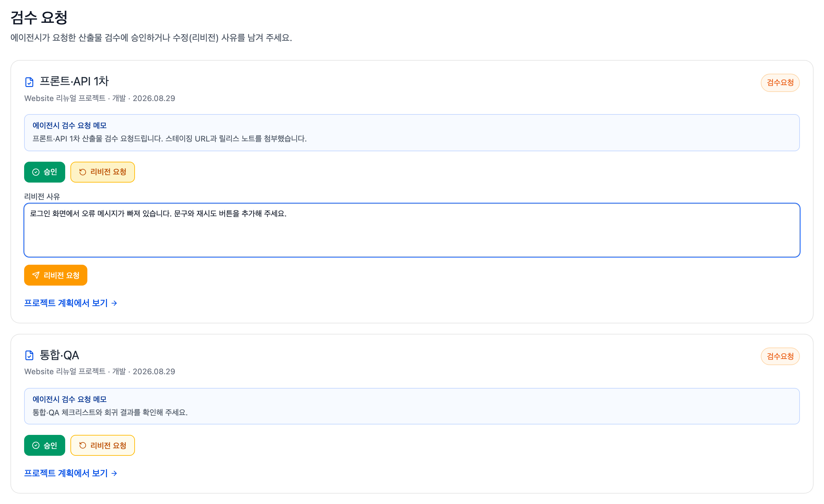The width and height of the screenshot is (824, 504).
Task: Click the document icon beside 통합·QA
Action: click(29, 355)
